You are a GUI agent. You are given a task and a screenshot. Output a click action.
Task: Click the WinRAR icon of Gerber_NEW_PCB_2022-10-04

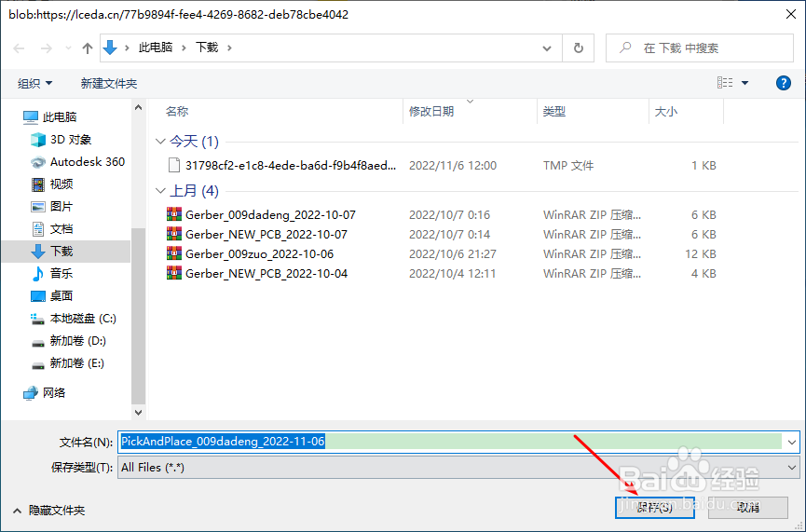point(174,273)
